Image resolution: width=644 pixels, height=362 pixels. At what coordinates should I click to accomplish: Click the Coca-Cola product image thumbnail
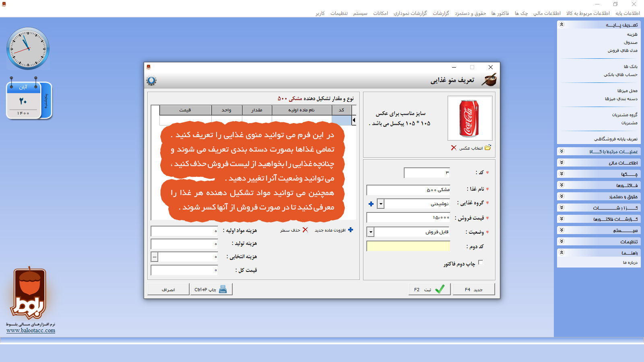pyautogui.click(x=470, y=118)
